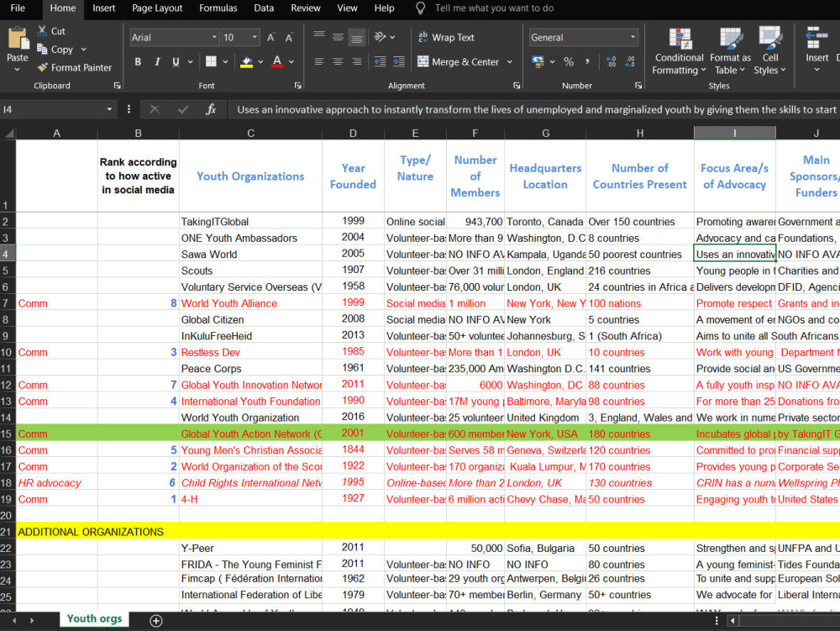Switch to the Review tab

click(306, 8)
